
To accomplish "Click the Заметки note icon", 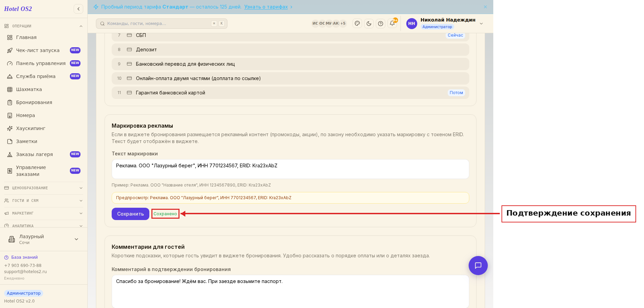I will point(10,141).
